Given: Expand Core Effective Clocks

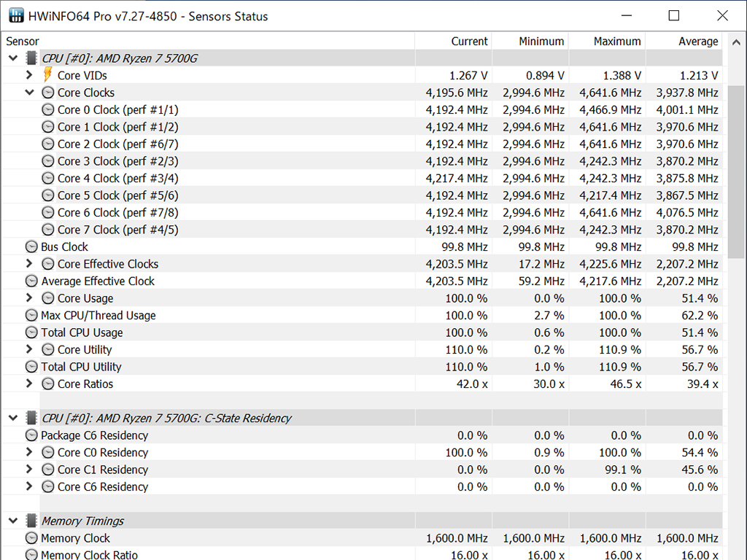Looking at the screenshot, I should (x=29, y=263).
